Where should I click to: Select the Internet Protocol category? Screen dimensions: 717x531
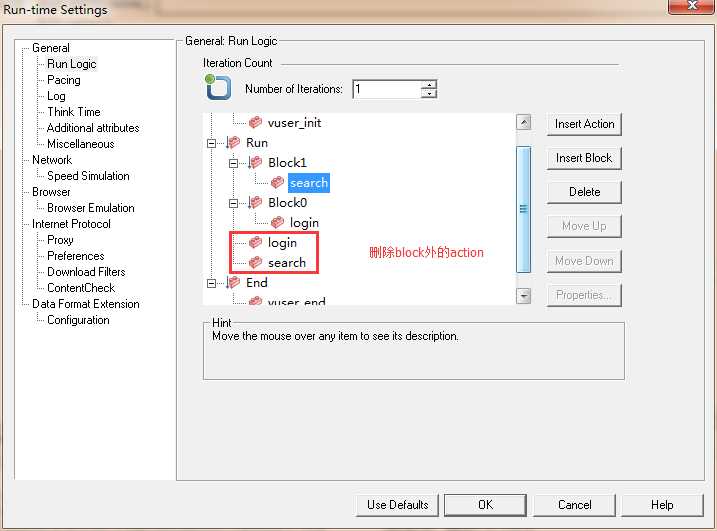[71, 224]
